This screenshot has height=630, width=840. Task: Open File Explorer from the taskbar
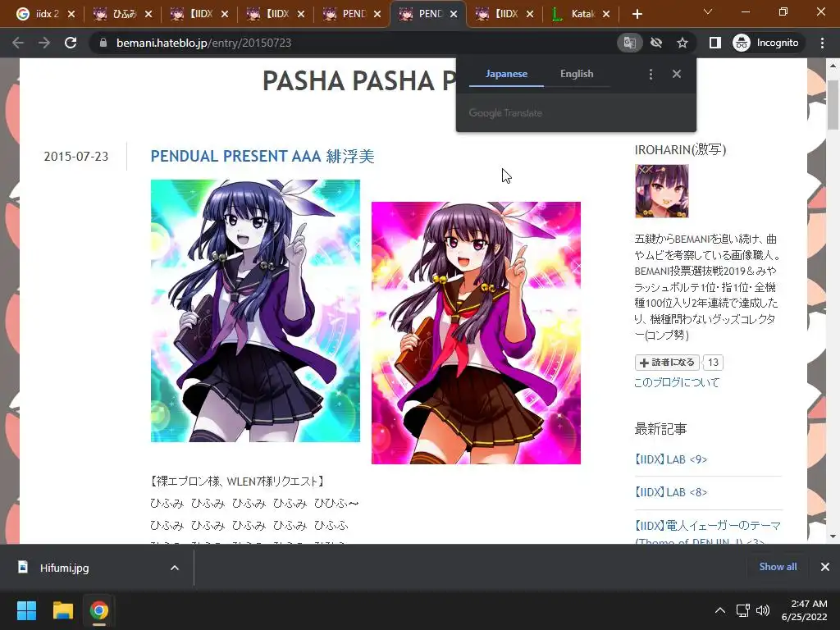(62, 610)
